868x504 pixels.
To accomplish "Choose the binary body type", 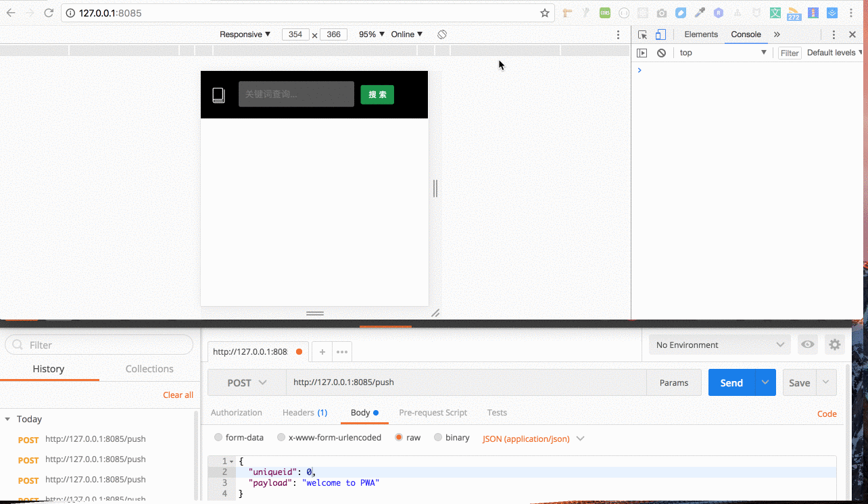I will click(x=438, y=438).
